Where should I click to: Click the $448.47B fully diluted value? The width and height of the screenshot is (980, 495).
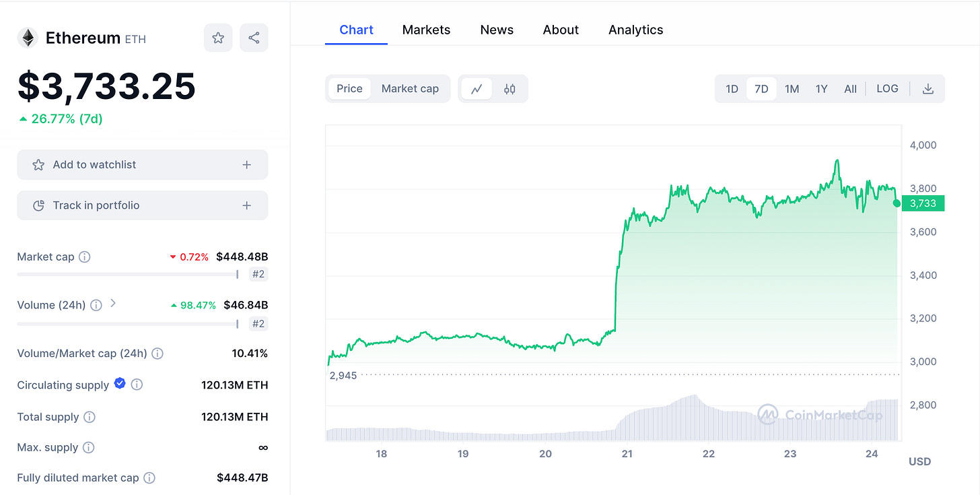point(242,477)
